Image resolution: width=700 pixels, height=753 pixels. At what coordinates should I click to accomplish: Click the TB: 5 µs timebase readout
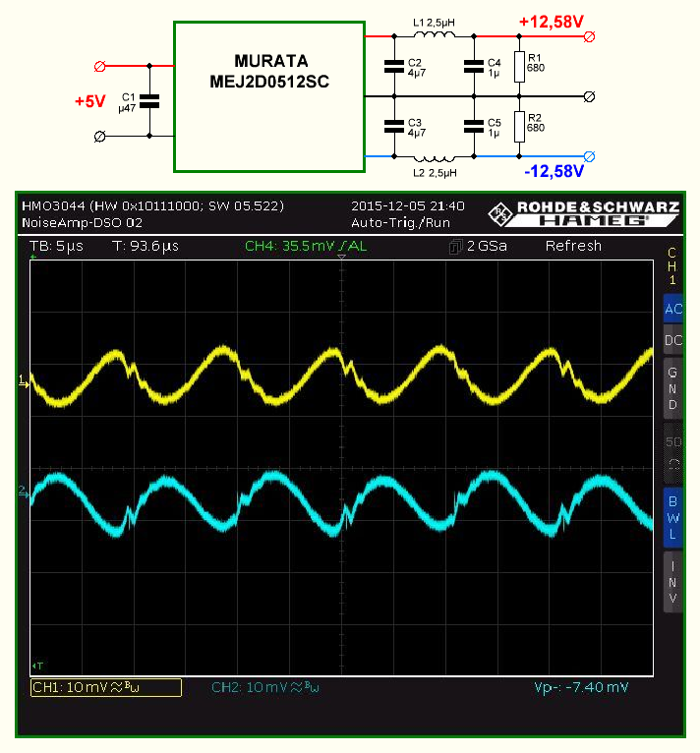(x=56, y=246)
